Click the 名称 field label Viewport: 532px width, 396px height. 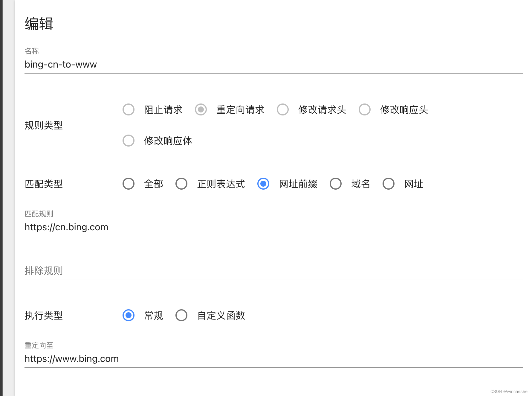pos(32,51)
